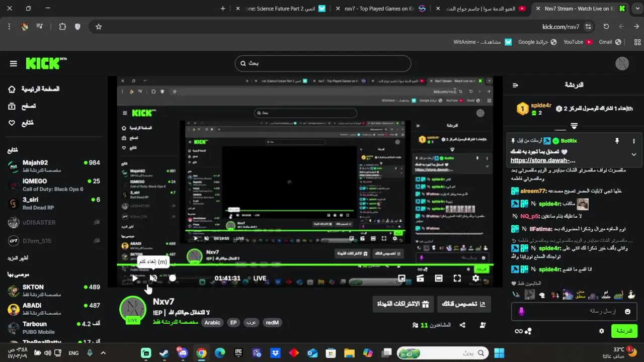Open iQMEGO channel in sidebar
The height and width of the screenshot is (362, 644).
[x=54, y=185]
